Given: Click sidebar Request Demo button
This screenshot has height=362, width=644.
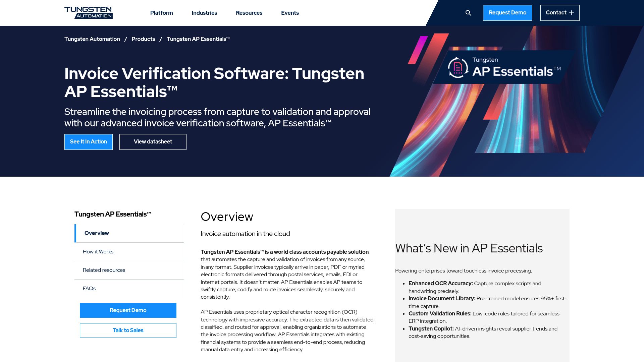Looking at the screenshot, I should 128,310.
